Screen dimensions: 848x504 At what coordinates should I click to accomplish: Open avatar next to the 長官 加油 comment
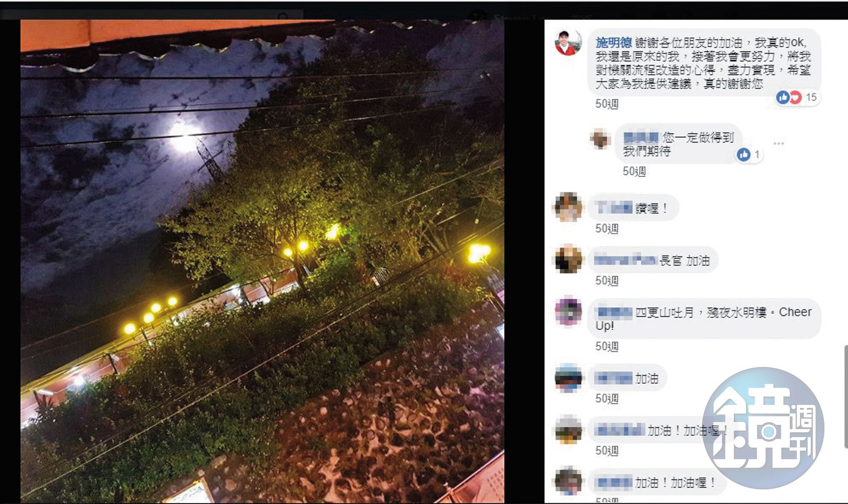click(x=568, y=259)
